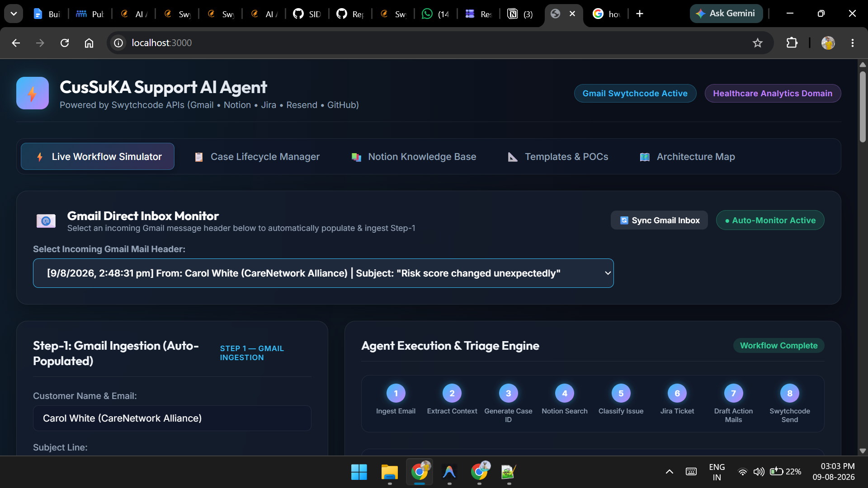View site information for localhost
The height and width of the screenshot is (488, 868).
118,43
